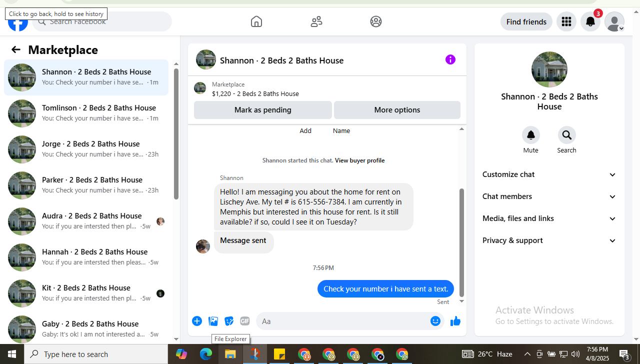Click the Mark as pending button
This screenshot has height=364, width=640.
pyautogui.click(x=263, y=110)
